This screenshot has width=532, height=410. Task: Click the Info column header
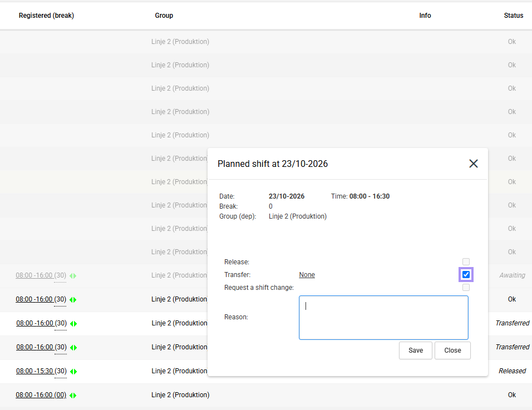[425, 15]
